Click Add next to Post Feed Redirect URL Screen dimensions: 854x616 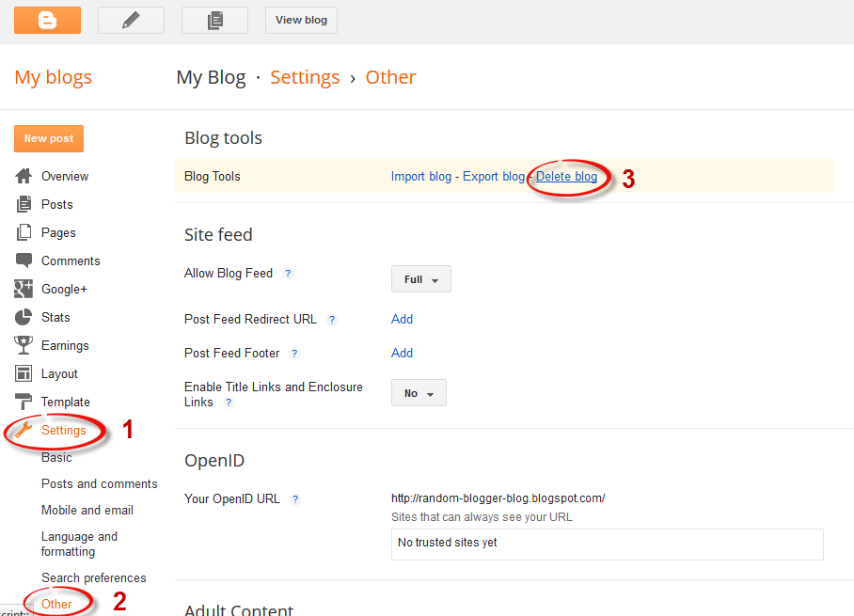point(402,319)
